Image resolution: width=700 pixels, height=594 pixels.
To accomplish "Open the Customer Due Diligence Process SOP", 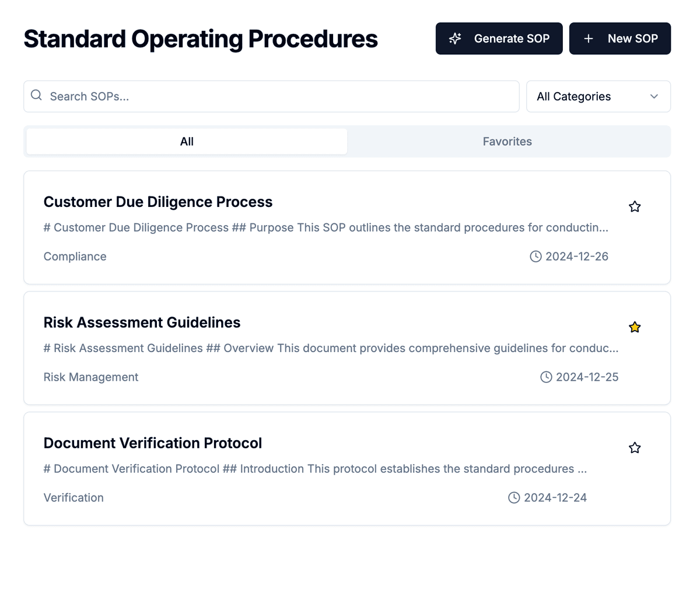I will pyautogui.click(x=157, y=202).
